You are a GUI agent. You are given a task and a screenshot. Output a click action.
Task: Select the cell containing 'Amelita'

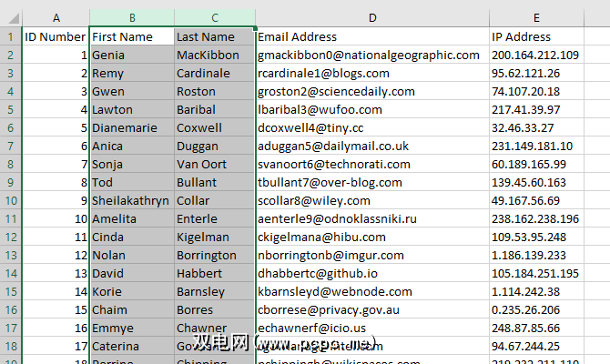132,219
